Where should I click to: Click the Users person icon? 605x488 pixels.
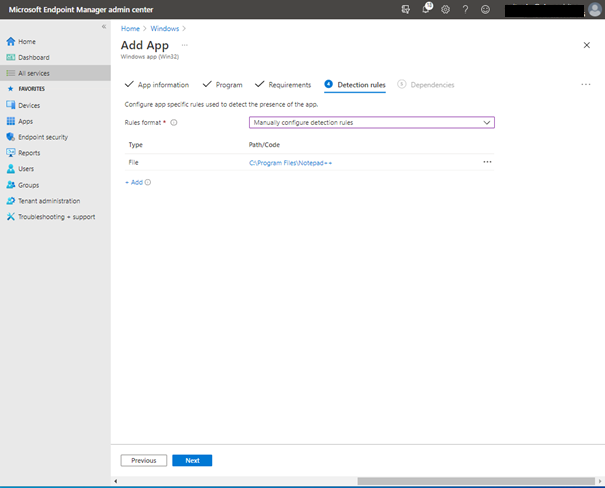tap(11, 169)
